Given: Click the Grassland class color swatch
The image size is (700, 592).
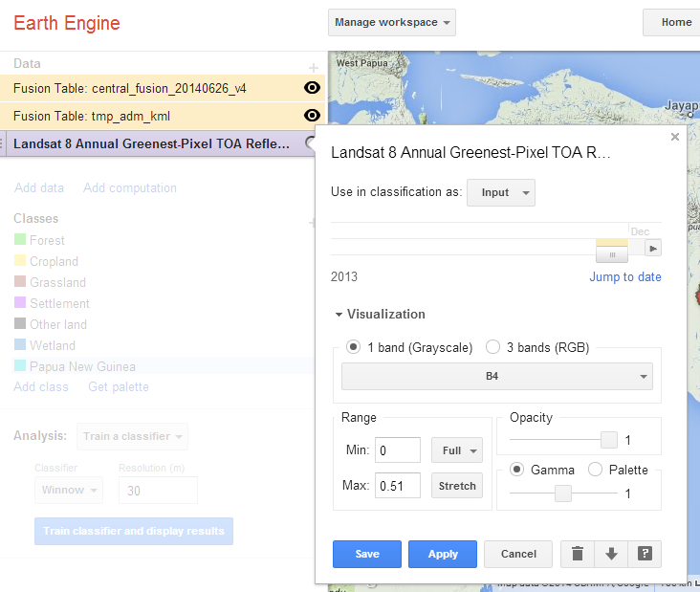Looking at the screenshot, I should click(20, 281).
